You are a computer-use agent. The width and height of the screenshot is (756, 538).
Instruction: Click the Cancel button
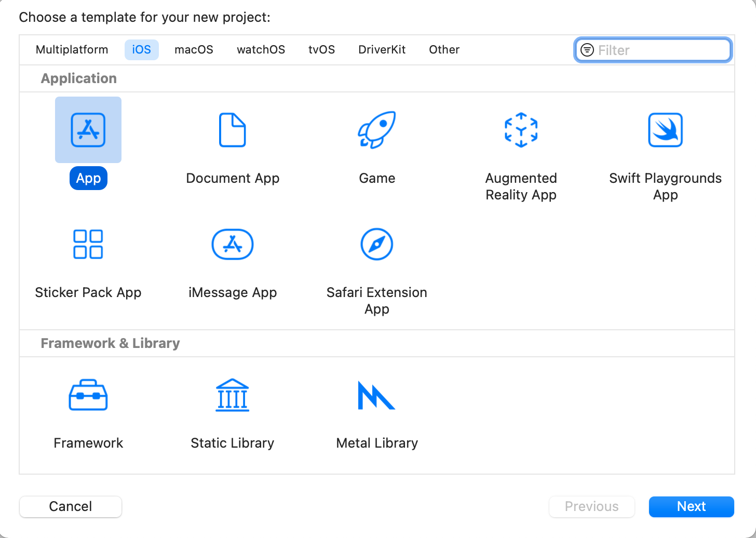71,506
